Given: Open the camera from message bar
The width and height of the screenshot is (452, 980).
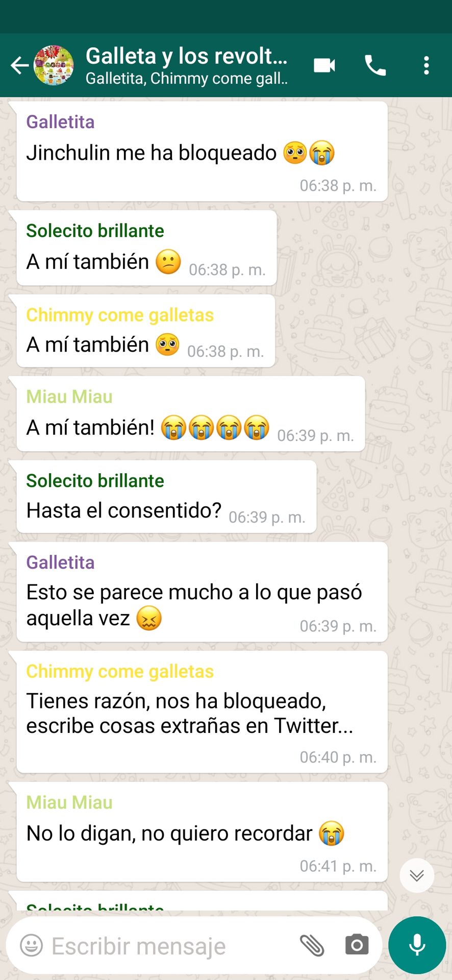Looking at the screenshot, I should [x=357, y=945].
